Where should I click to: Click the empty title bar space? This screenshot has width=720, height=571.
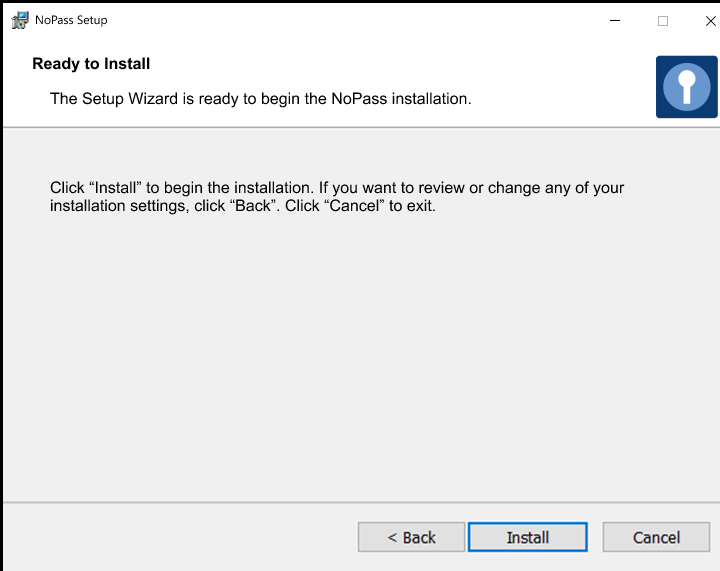[350, 20]
